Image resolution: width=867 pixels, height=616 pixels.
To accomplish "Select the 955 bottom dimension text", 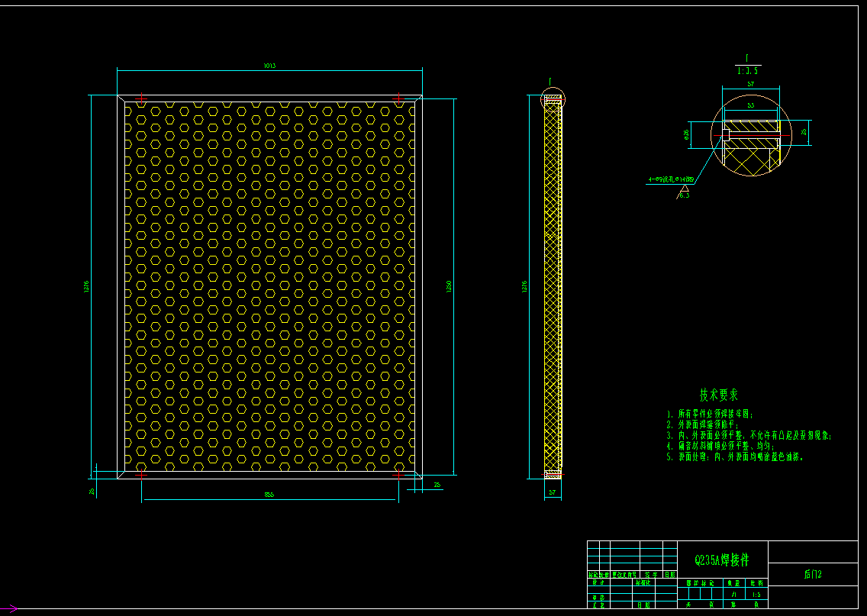I will pos(269,495).
